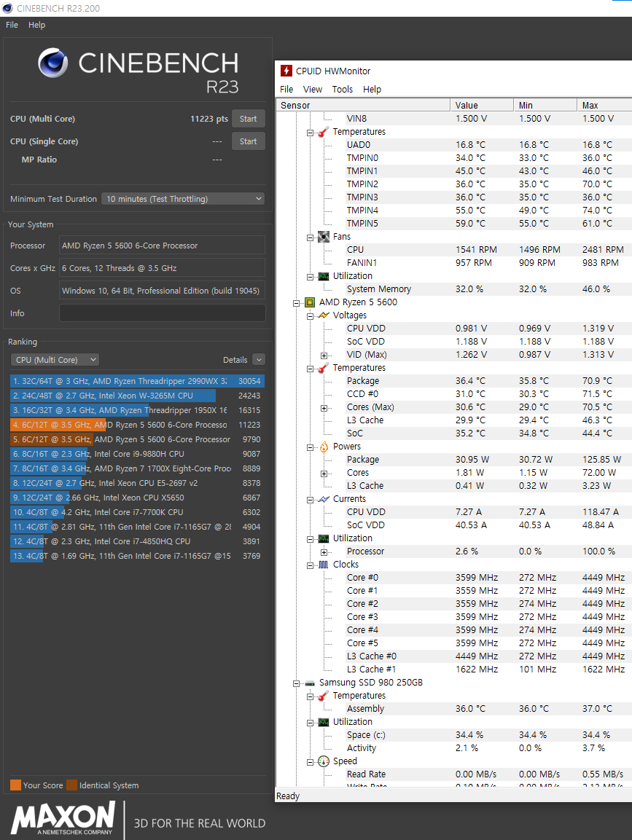This screenshot has height=840, width=632.
Task: Open the HWMonitor Tools menu
Action: click(342, 90)
